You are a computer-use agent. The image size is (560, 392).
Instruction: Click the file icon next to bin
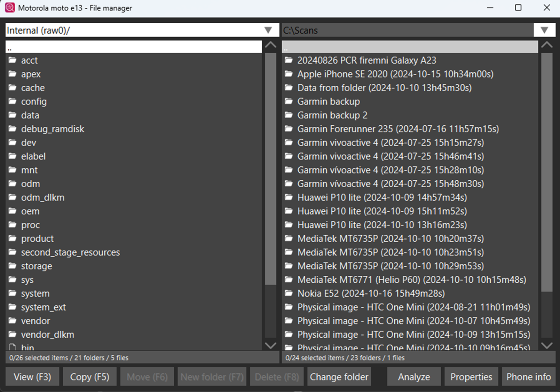coord(13,347)
